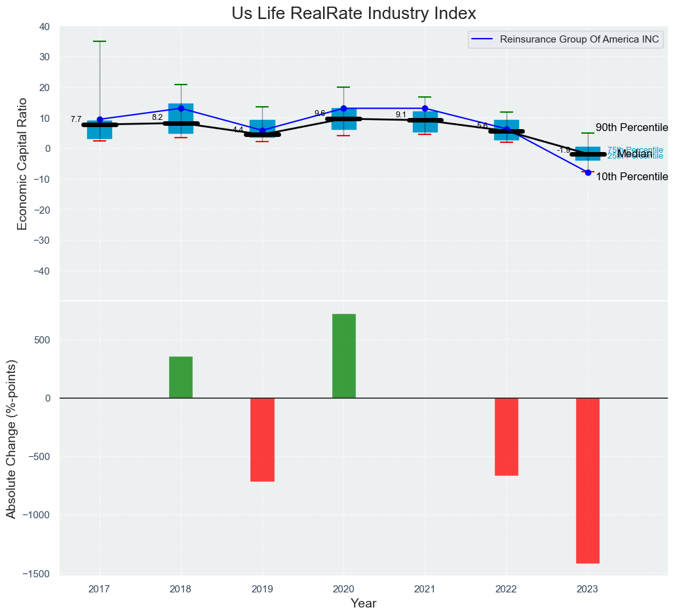
Task: Click the Median label near 2023
Action: coord(634,154)
